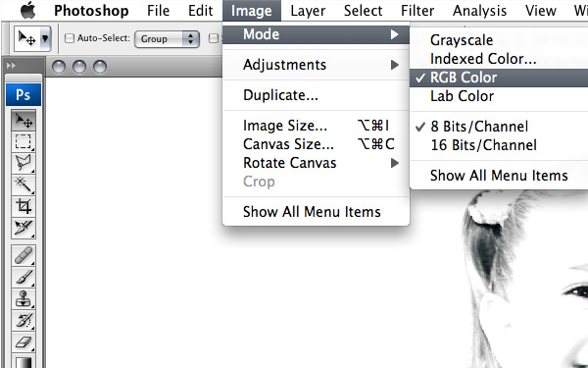The width and height of the screenshot is (588, 368).
Task: Open the Analysis menu
Action: (479, 11)
